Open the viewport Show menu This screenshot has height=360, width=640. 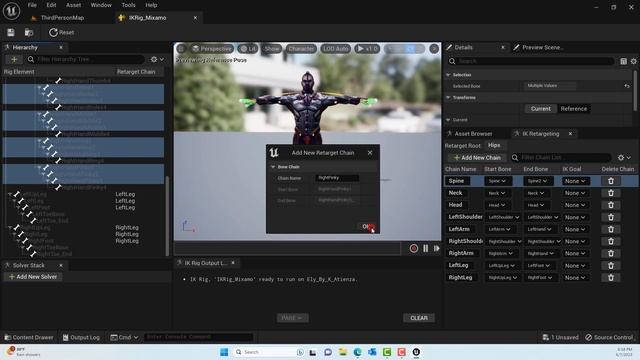point(271,49)
